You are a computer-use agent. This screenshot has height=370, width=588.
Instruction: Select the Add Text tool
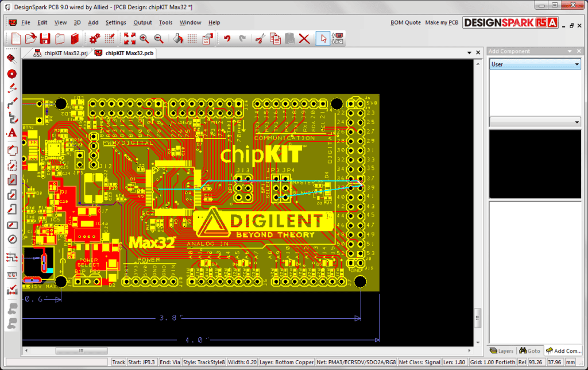point(11,133)
